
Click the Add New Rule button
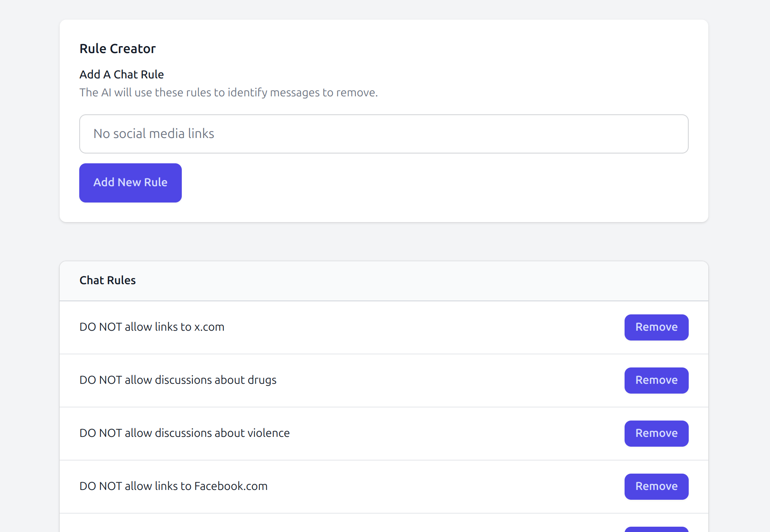click(x=130, y=183)
